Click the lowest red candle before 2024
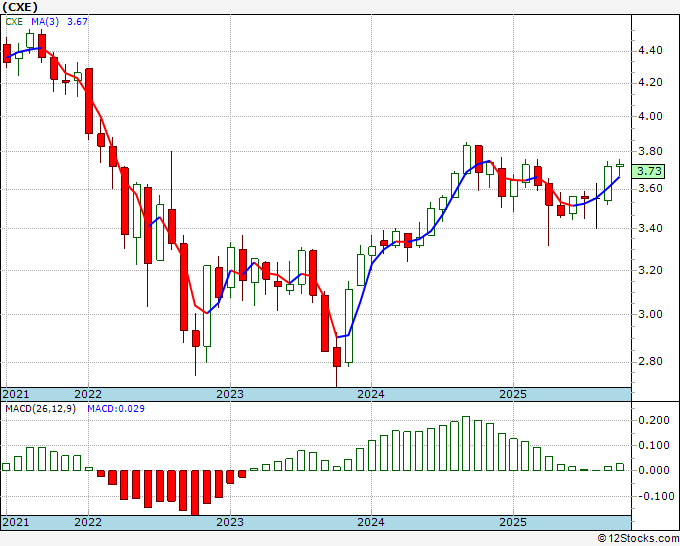This screenshot has height=546, width=680. 337,357
